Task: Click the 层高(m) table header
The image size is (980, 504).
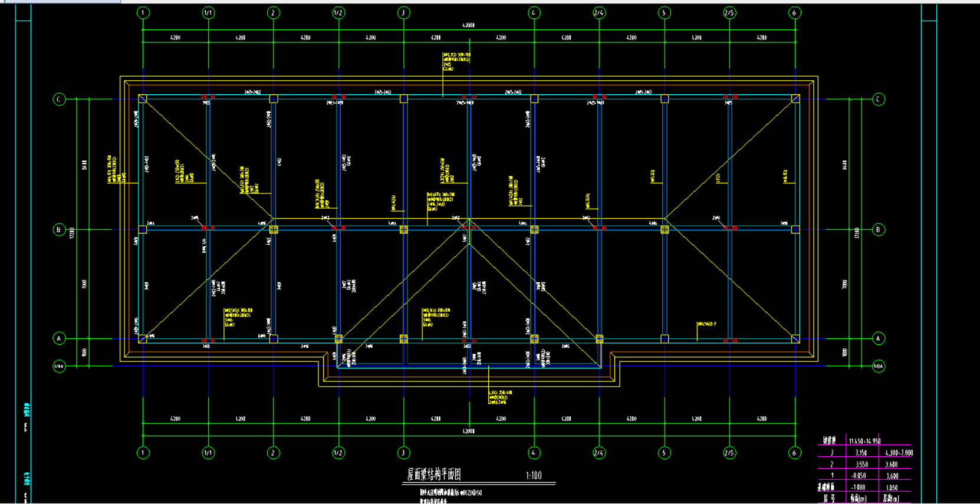Action: point(891,499)
